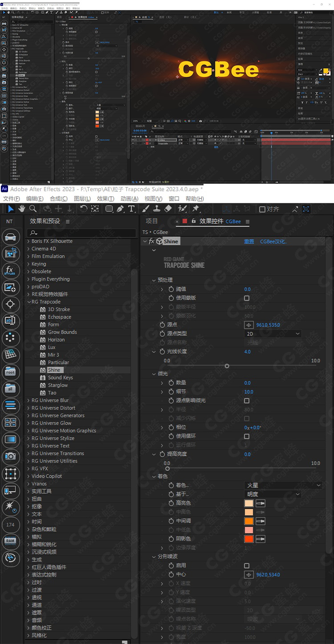The height and width of the screenshot is (644, 334).
Task: Select the Particular effect in list
Action: click(58, 363)
